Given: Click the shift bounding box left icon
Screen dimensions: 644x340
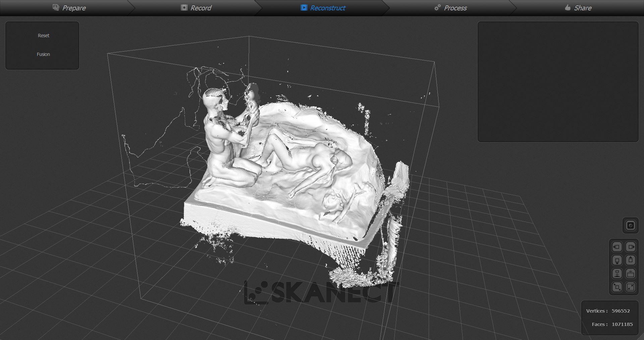Looking at the screenshot, I should pyautogui.click(x=617, y=247).
